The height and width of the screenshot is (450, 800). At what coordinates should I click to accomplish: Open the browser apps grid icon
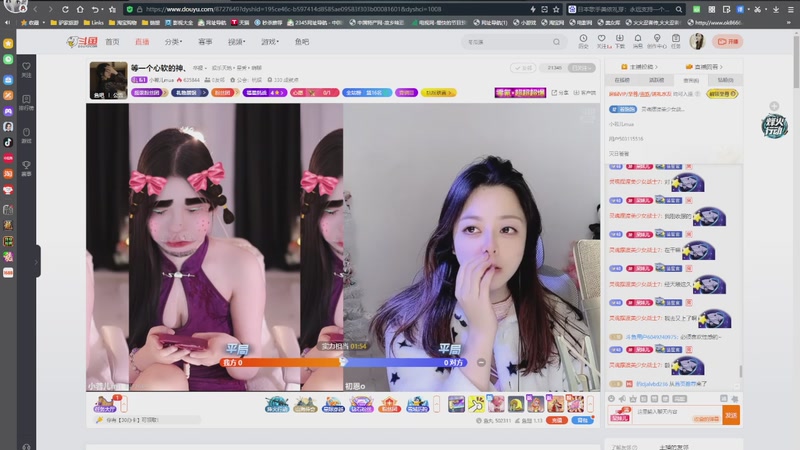(712, 9)
